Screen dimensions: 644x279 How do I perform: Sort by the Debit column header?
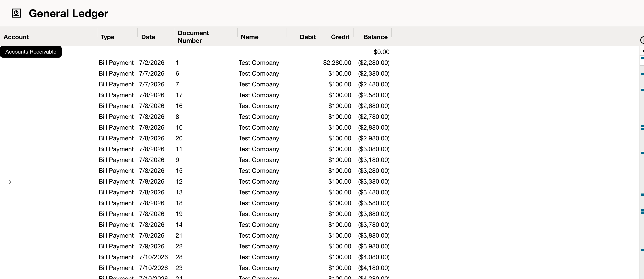(x=308, y=37)
